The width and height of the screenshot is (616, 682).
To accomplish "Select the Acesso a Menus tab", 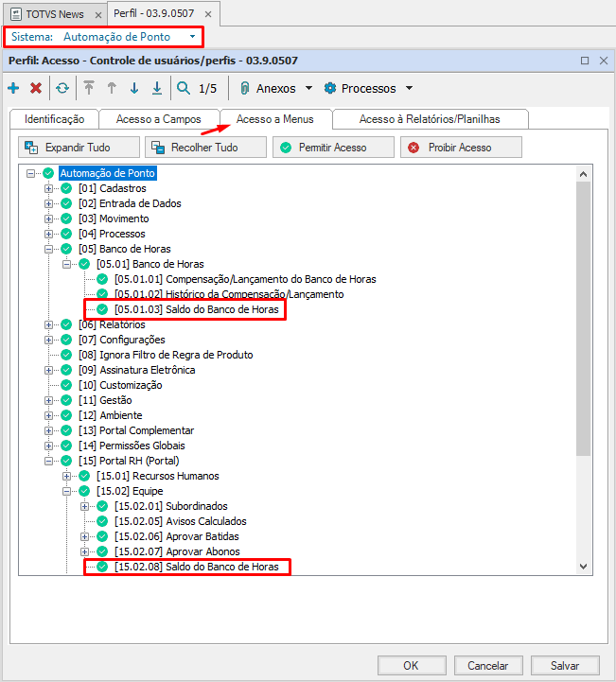I will [275, 119].
